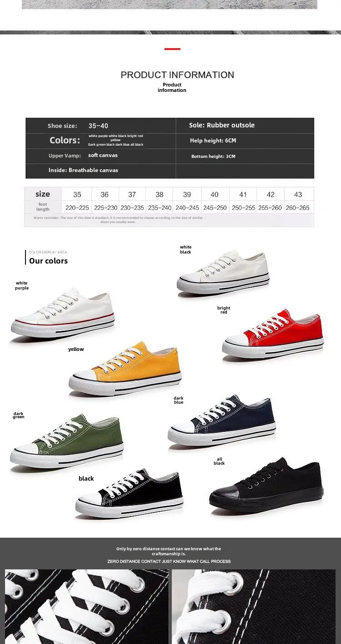Click the Upper Vamp soft canvas row
341x644 pixels.
coord(100,156)
